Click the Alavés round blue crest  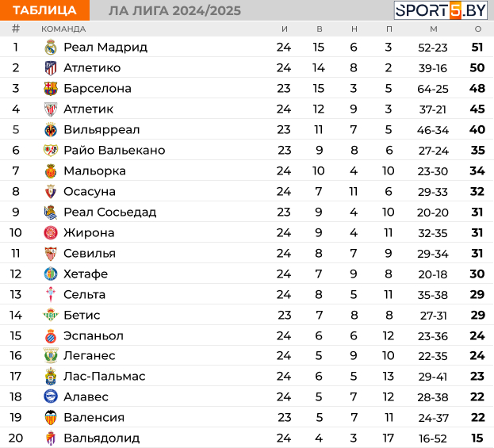coord(51,396)
